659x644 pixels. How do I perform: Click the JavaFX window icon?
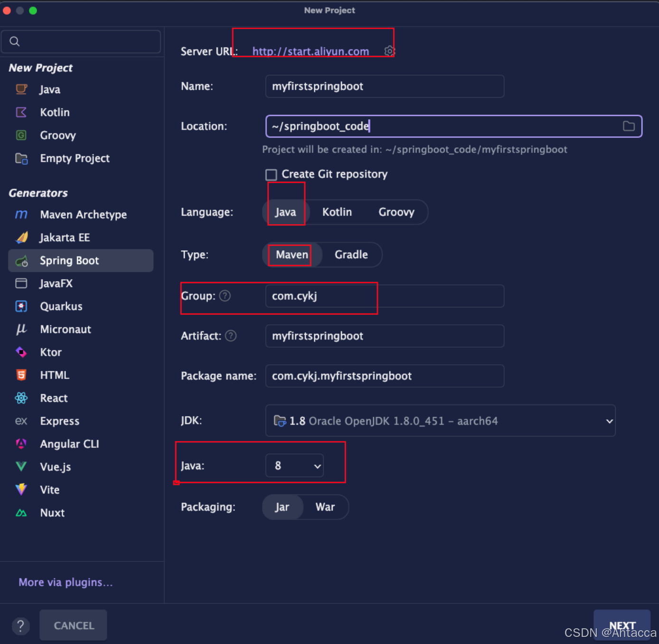tap(21, 284)
